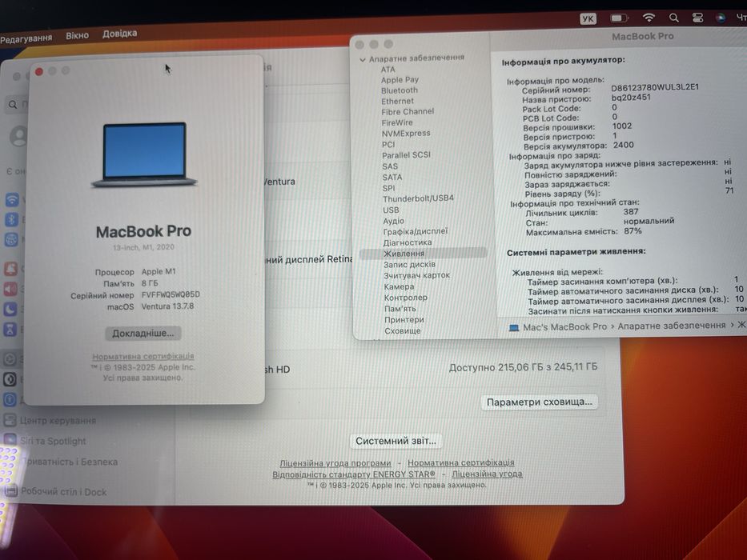Viewport: 747px width, 560px height.
Task: Select Принтери in hardware list
Action: click(x=404, y=319)
